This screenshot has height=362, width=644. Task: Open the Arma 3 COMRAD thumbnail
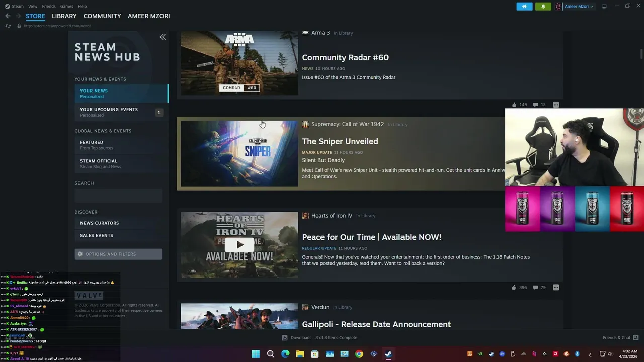point(239,63)
